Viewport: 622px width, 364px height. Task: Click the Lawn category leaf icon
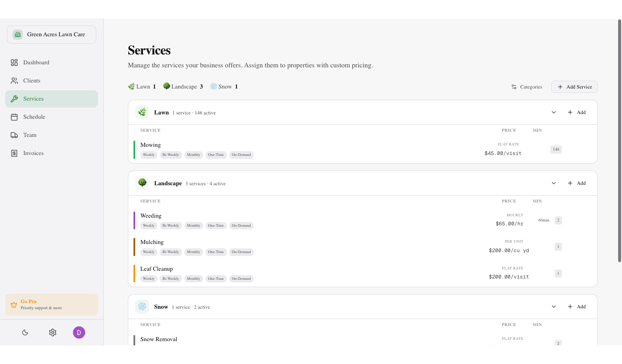[142, 113]
